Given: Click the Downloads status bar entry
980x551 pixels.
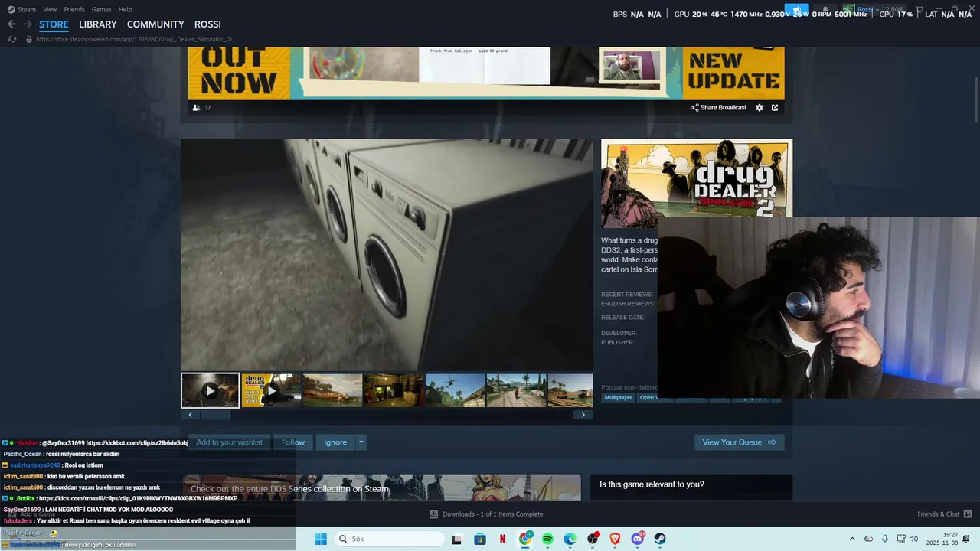Looking at the screenshot, I should click(486, 514).
